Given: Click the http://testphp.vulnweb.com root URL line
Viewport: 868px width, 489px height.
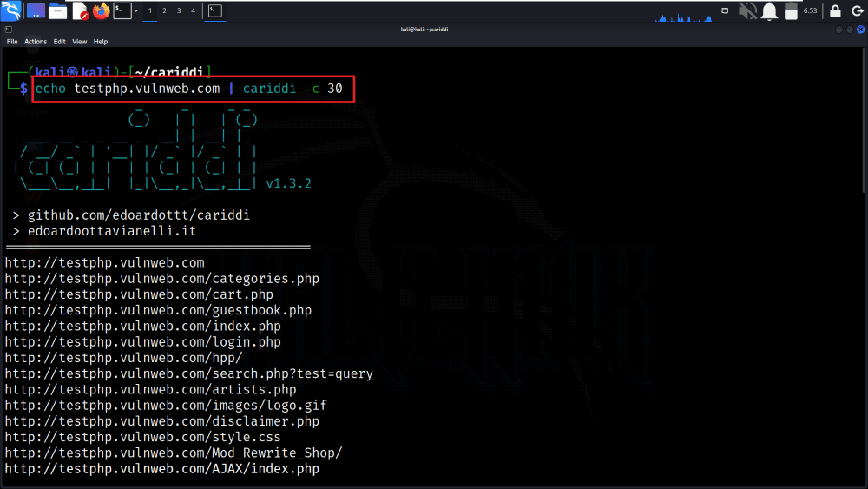Looking at the screenshot, I should 105,262.
